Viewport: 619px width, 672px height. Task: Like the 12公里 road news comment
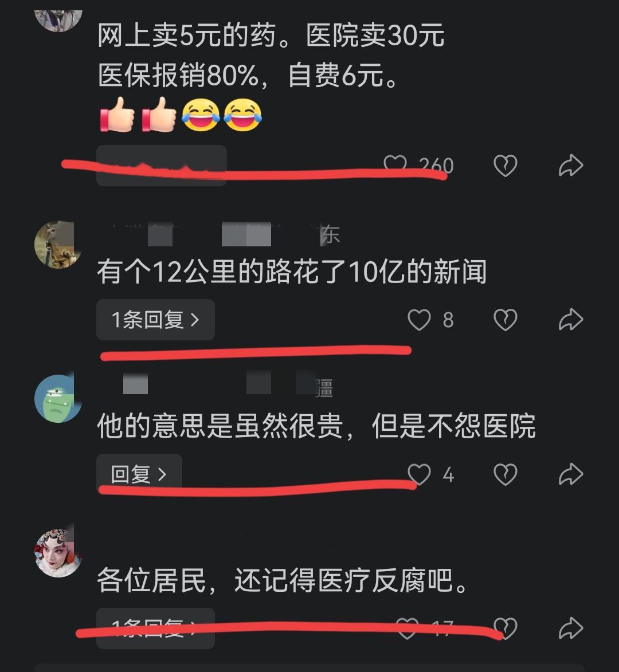click(419, 320)
